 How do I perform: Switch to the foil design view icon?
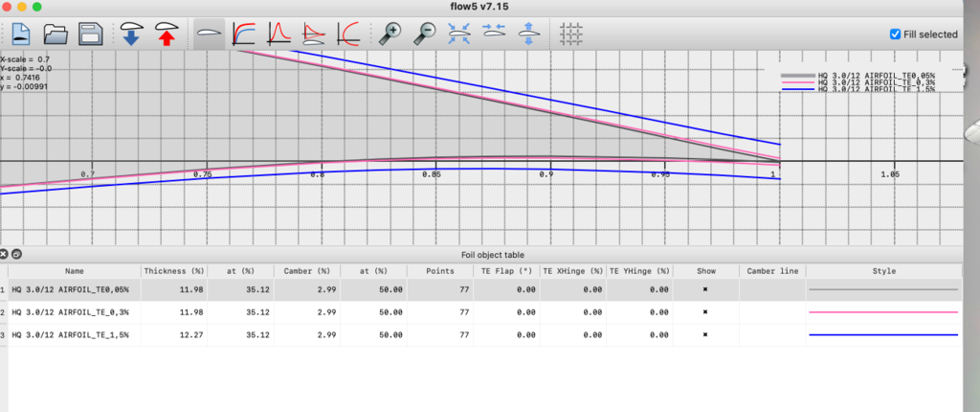coord(210,34)
